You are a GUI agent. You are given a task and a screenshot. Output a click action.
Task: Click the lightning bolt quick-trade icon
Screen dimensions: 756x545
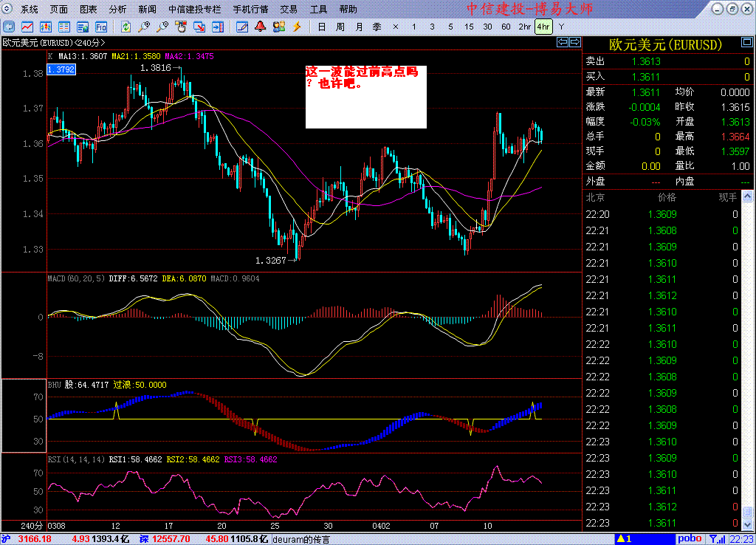pos(297,27)
